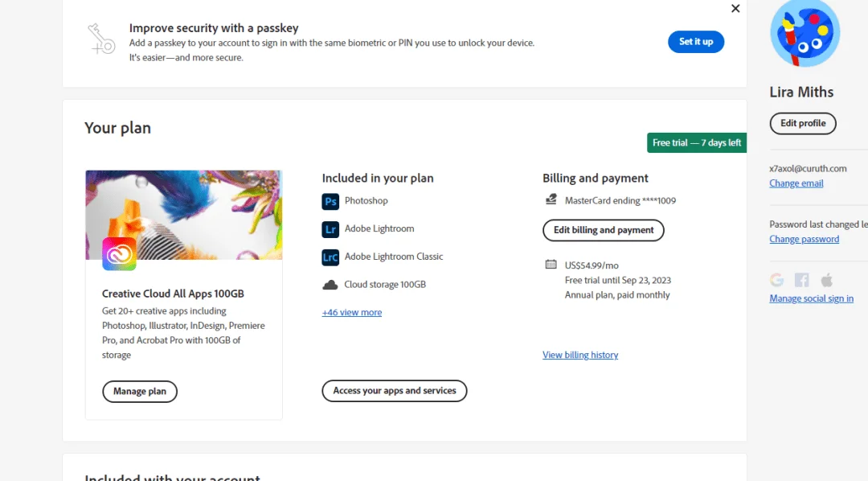Screen dimensions: 868x481
Task: Click the Apple sign-in icon
Action: click(826, 280)
